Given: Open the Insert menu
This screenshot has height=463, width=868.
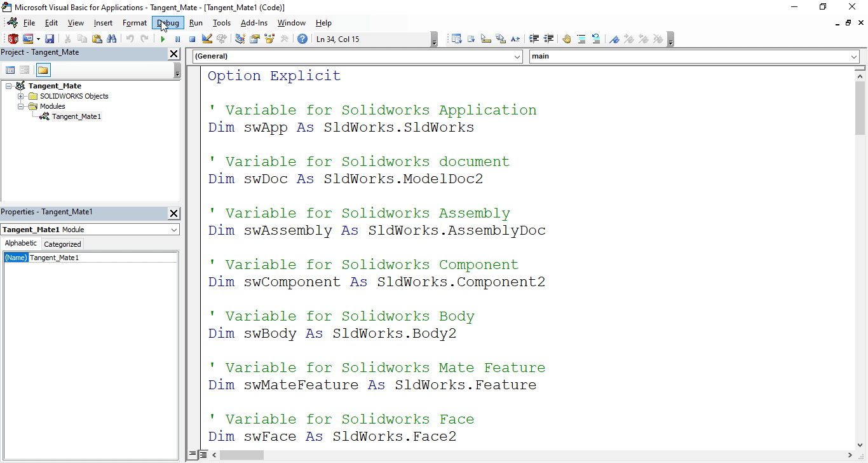Looking at the screenshot, I should pyautogui.click(x=103, y=23).
